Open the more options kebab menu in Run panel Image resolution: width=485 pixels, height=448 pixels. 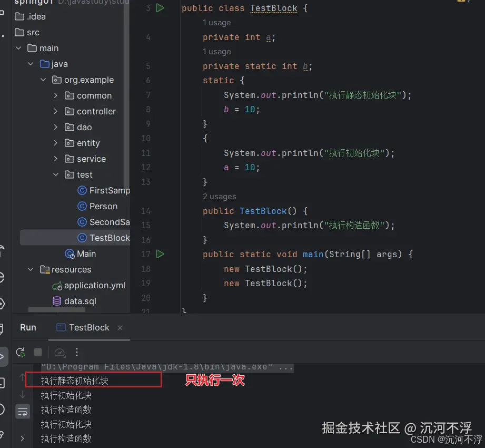click(76, 352)
